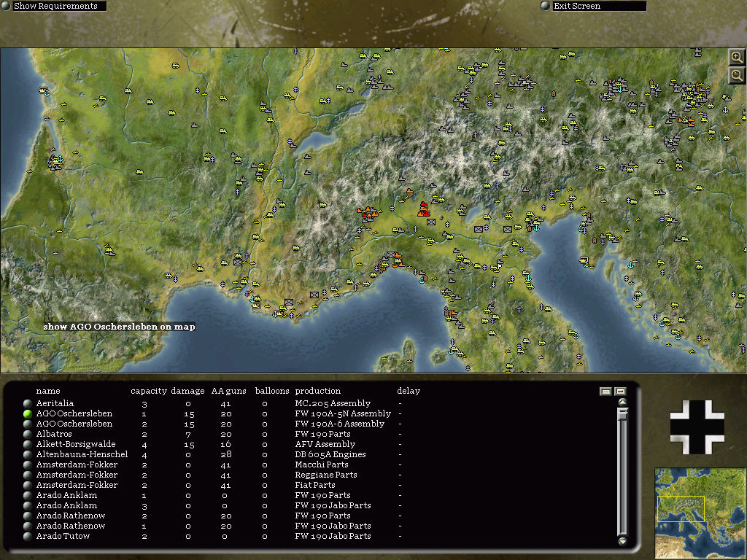Click the 'DB 605A Engines' production entry
This screenshot has width=747, height=560.
coord(330,455)
